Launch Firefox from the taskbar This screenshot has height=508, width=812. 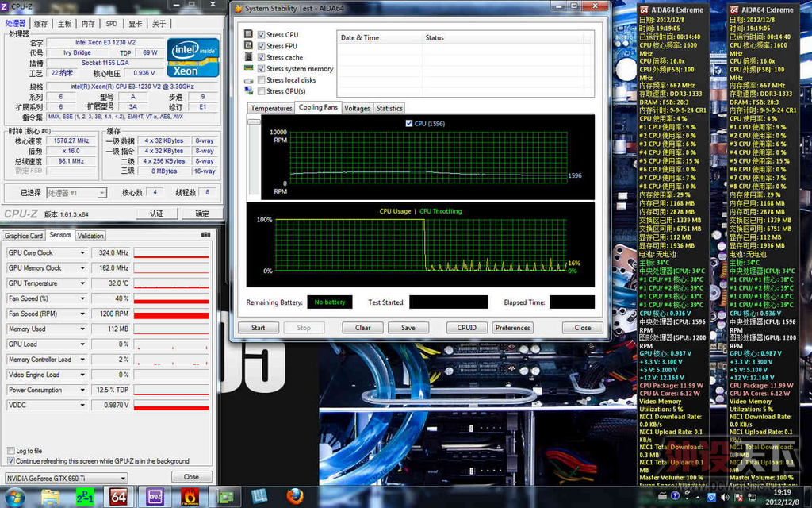point(295,497)
